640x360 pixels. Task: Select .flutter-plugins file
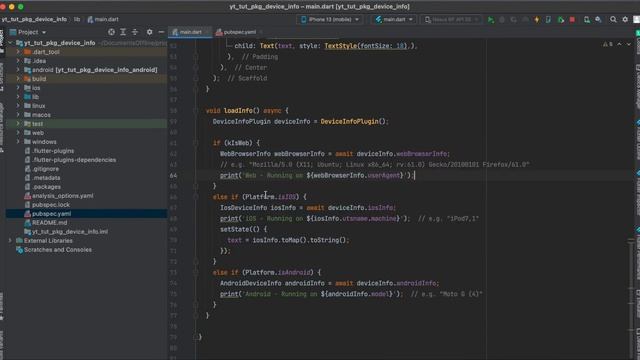tap(49, 151)
